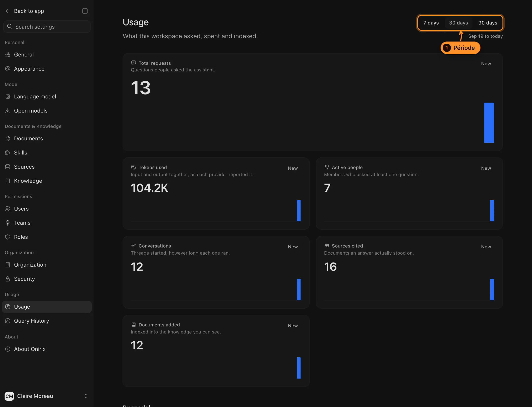Click the Knowledge book icon
The height and width of the screenshot is (407, 532).
8,181
